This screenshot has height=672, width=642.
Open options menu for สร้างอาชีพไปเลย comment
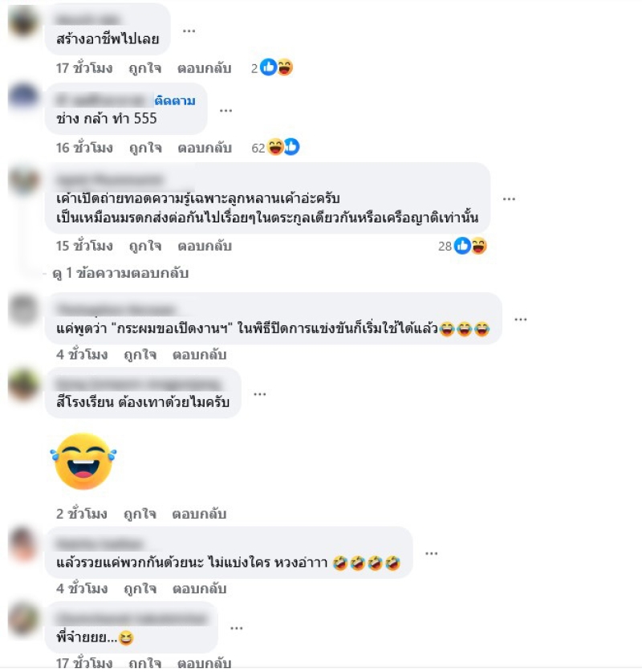(x=189, y=31)
